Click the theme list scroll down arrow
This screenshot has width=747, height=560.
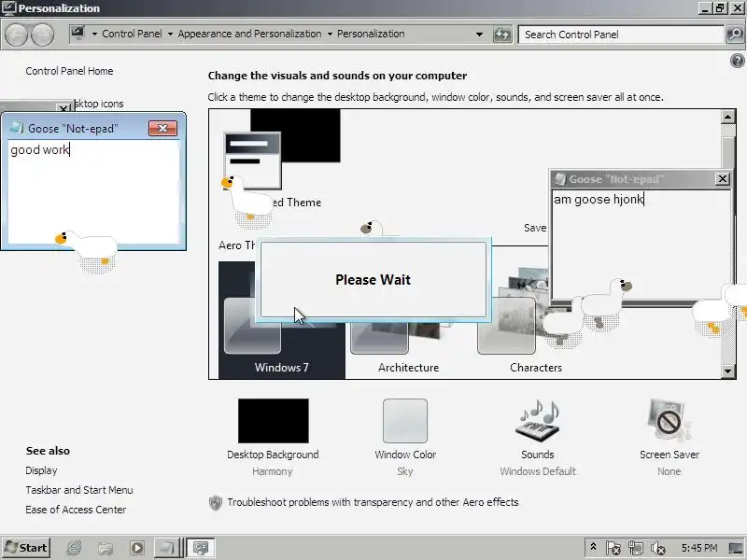728,371
